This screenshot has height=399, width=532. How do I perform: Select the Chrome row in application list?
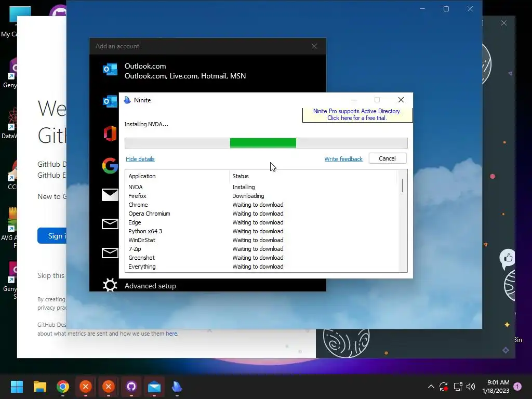click(x=261, y=205)
